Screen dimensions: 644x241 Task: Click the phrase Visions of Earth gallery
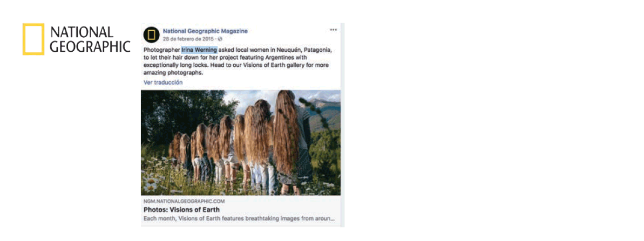coord(269,65)
